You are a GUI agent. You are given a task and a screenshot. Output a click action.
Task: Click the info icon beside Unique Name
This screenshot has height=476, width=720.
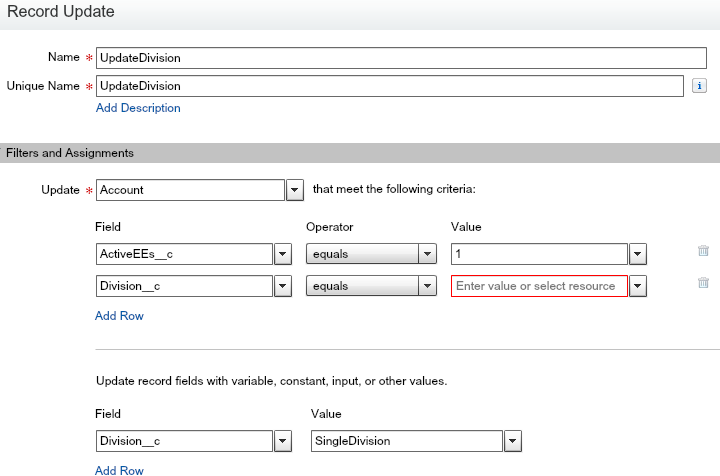tap(700, 87)
